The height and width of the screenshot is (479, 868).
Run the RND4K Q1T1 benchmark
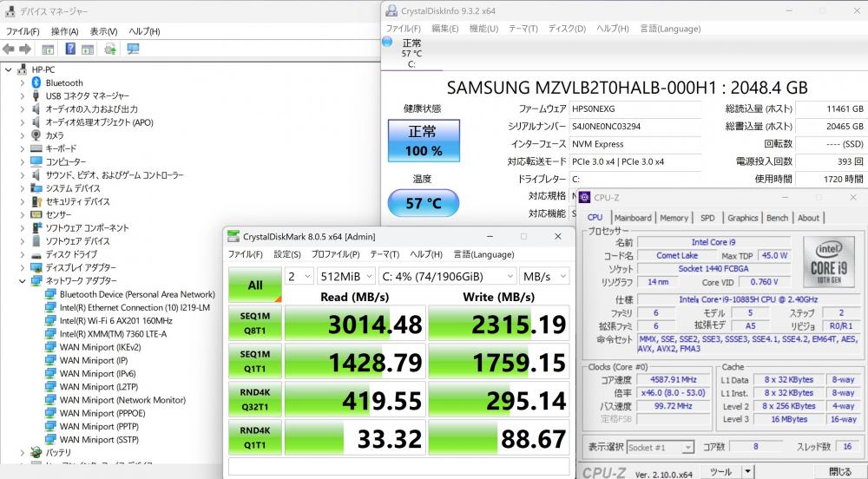coord(254,437)
